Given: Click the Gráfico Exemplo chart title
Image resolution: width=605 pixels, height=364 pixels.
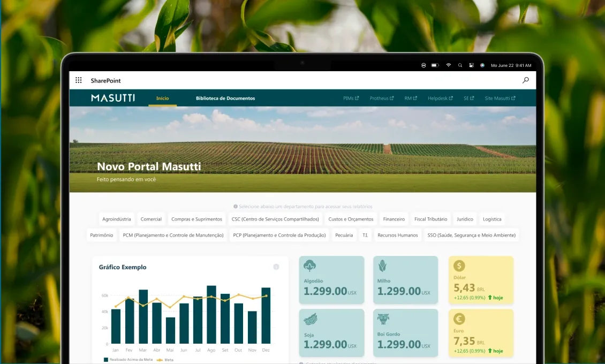Looking at the screenshot, I should click(123, 267).
